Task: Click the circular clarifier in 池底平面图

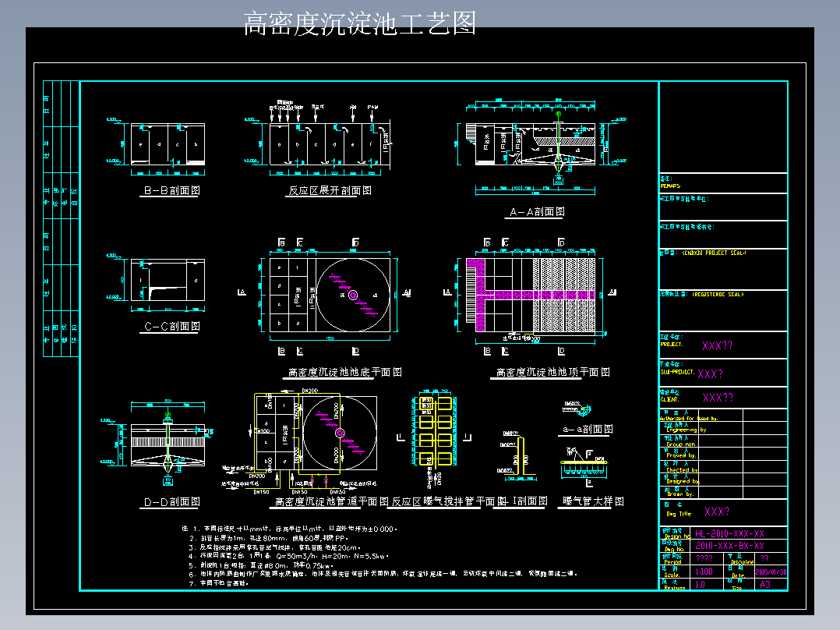Action: [x=352, y=295]
